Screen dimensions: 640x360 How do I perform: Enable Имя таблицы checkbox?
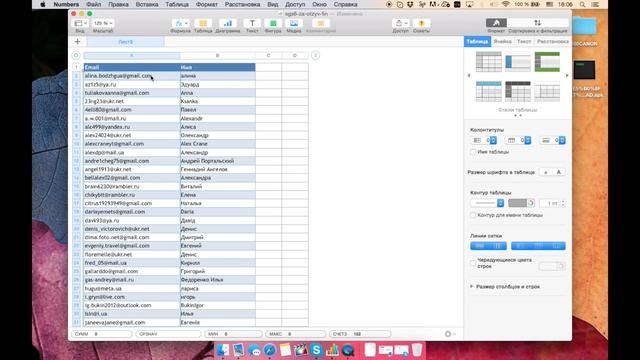click(x=473, y=152)
